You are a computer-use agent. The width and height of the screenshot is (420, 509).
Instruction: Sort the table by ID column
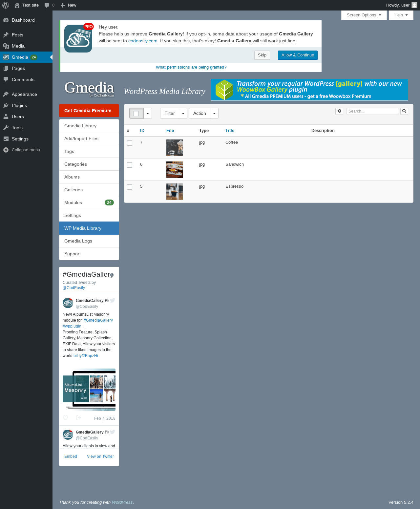tap(142, 131)
